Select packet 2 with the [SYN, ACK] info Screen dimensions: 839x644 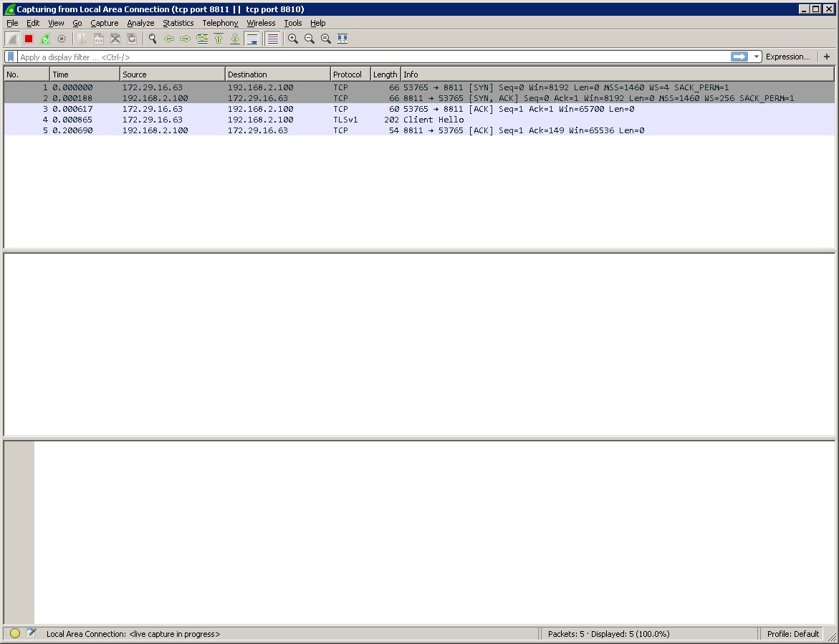(419, 98)
